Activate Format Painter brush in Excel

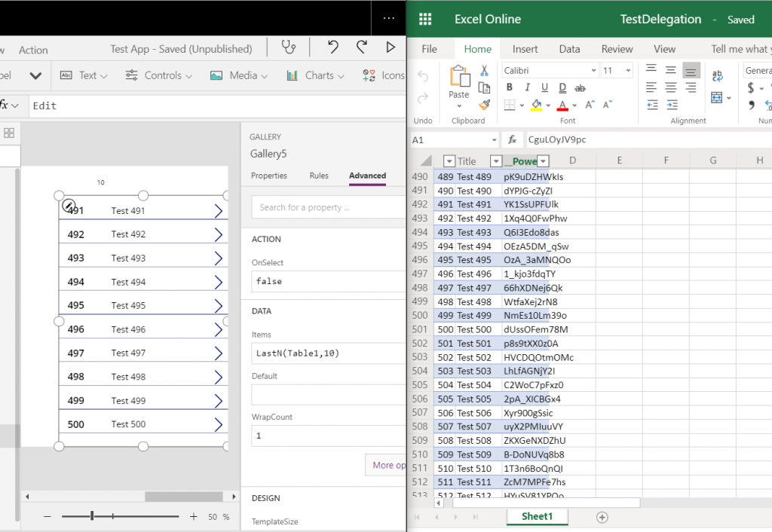click(485, 104)
